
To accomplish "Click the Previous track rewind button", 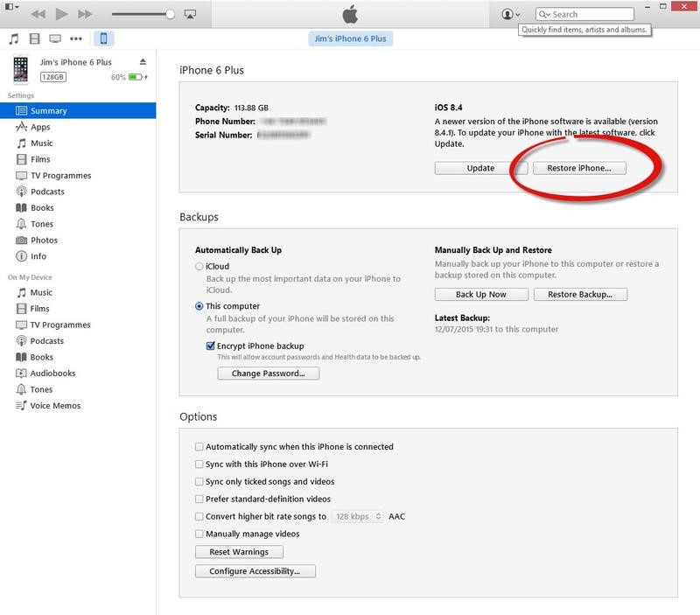I will (x=38, y=14).
